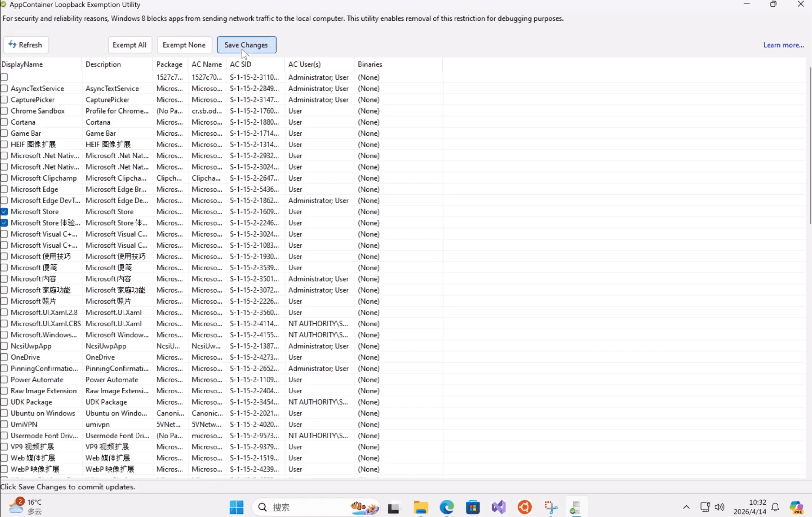Click the search magnifier icon in the taskbar

[262, 507]
